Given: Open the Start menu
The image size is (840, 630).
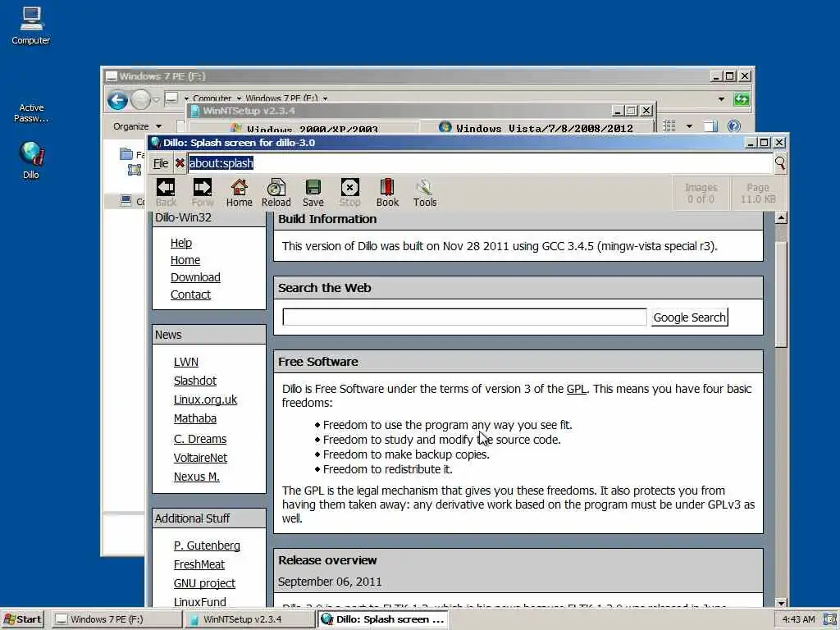Looking at the screenshot, I should coord(22,619).
